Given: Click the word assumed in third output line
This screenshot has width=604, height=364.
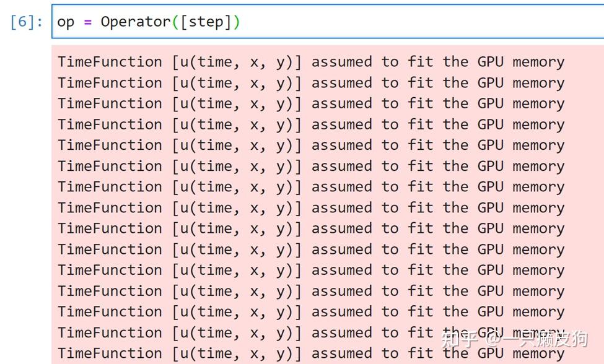Looking at the screenshot, I should [x=341, y=103].
